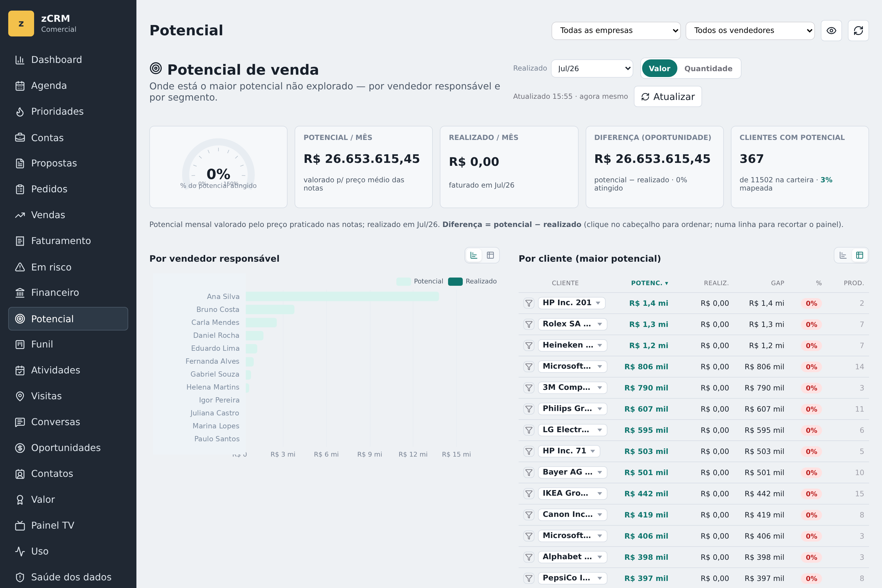This screenshot has width=882, height=588.
Task: Navigate to Oportunidades
Action: tap(68, 448)
